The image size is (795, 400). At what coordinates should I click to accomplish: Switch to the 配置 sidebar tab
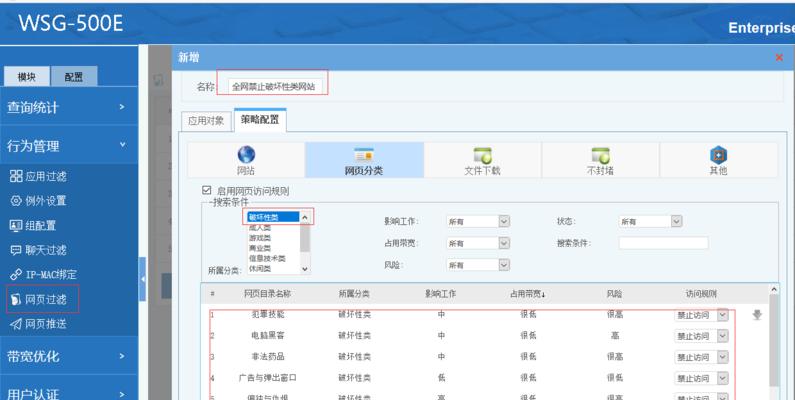74,77
